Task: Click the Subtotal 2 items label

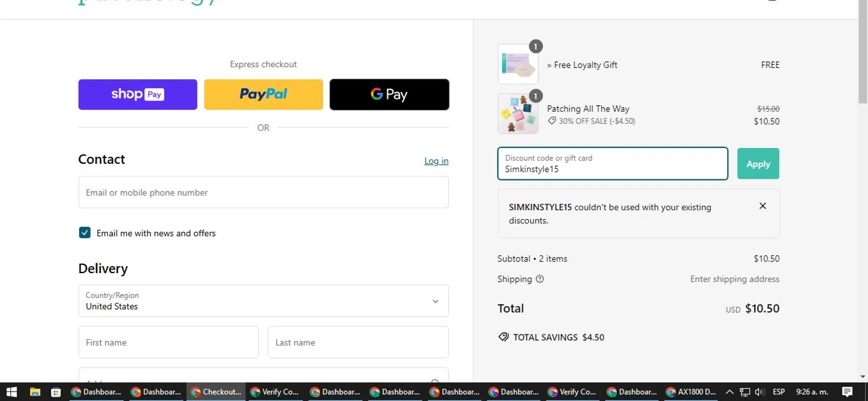Action: [532, 259]
